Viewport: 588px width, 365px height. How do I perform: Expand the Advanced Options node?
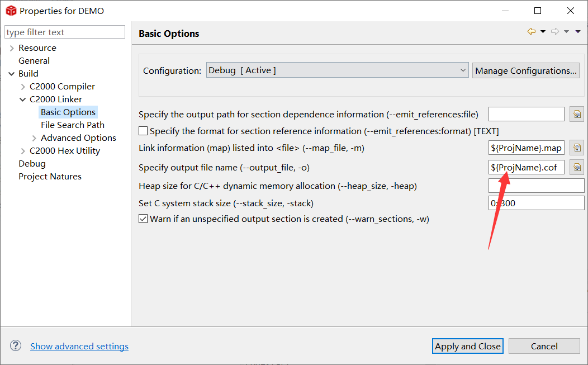pos(34,138)
